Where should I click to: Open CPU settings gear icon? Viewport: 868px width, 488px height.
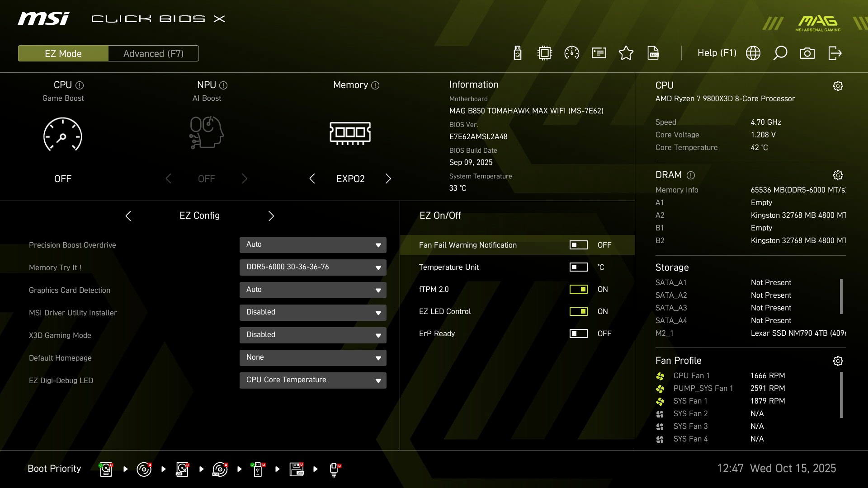[839, 85]
